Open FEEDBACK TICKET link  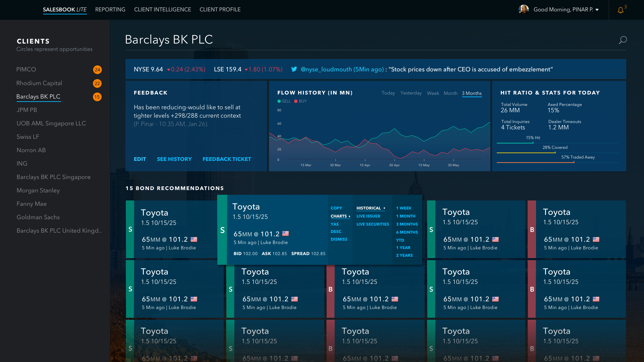227,159
